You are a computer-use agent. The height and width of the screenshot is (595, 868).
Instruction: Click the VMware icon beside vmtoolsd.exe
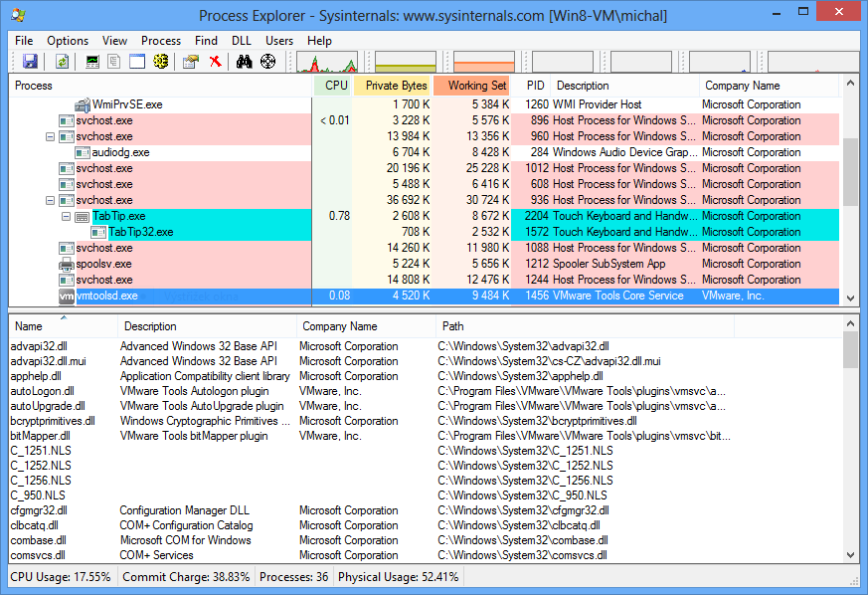coord(66,296)
